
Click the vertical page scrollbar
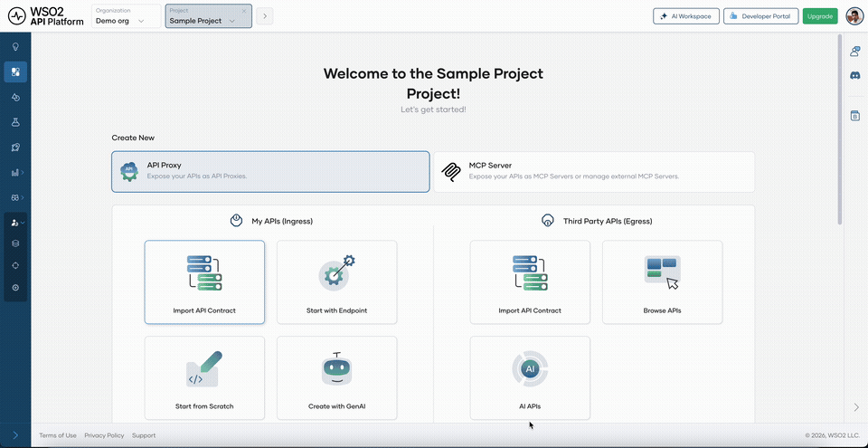pyautogui.click(x=840, y=129)
